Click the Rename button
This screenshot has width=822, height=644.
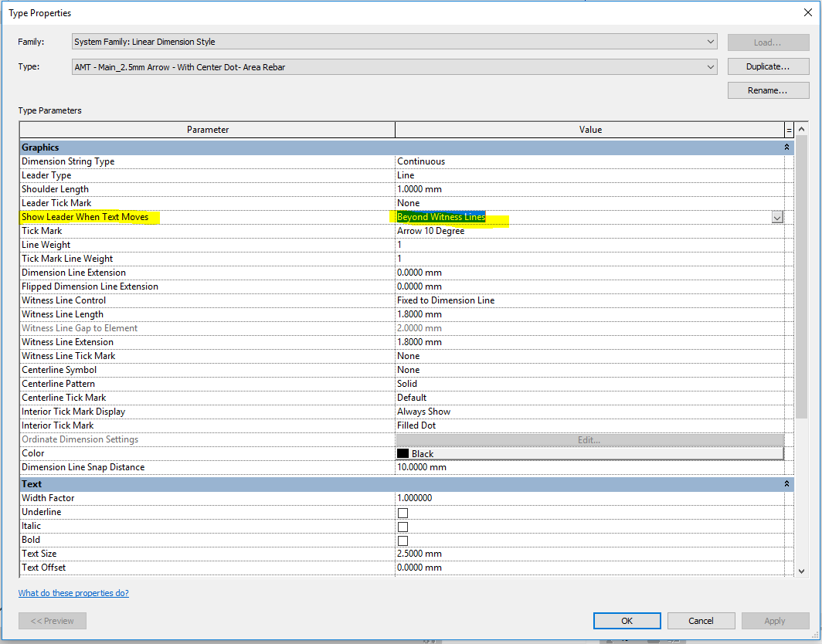(x=767, y=90)
